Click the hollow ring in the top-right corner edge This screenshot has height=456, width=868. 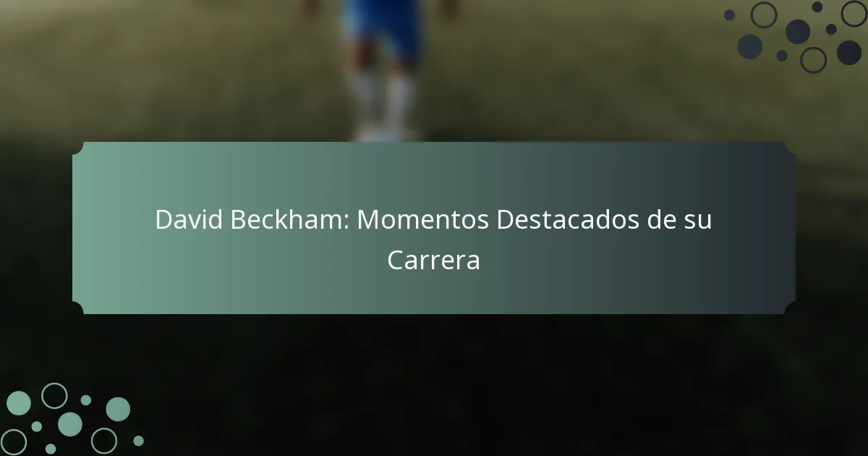pos(854,13)
